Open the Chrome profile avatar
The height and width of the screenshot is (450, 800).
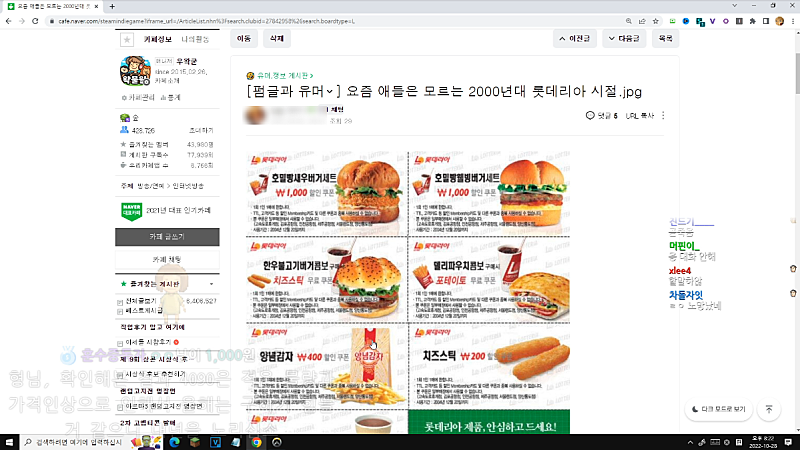point(779,21)
